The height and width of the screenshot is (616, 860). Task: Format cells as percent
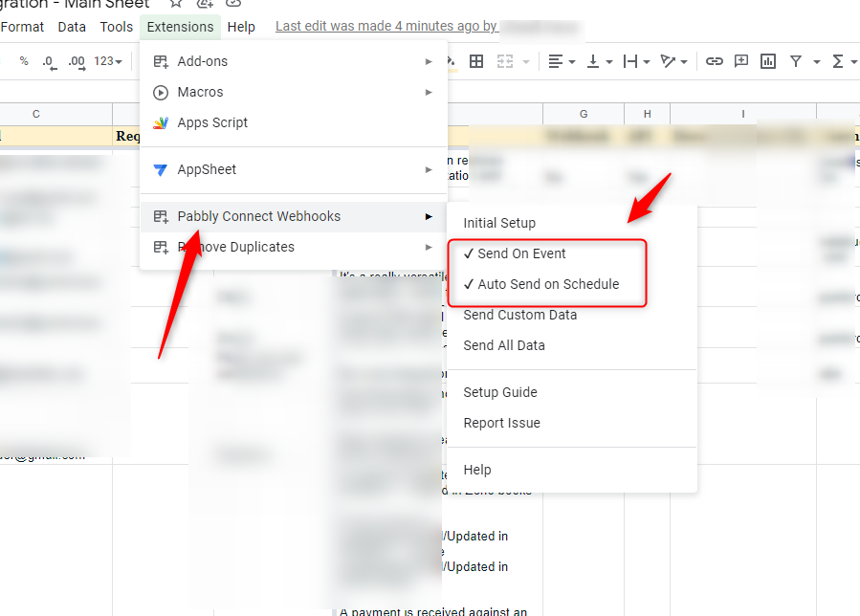[24, 61]
